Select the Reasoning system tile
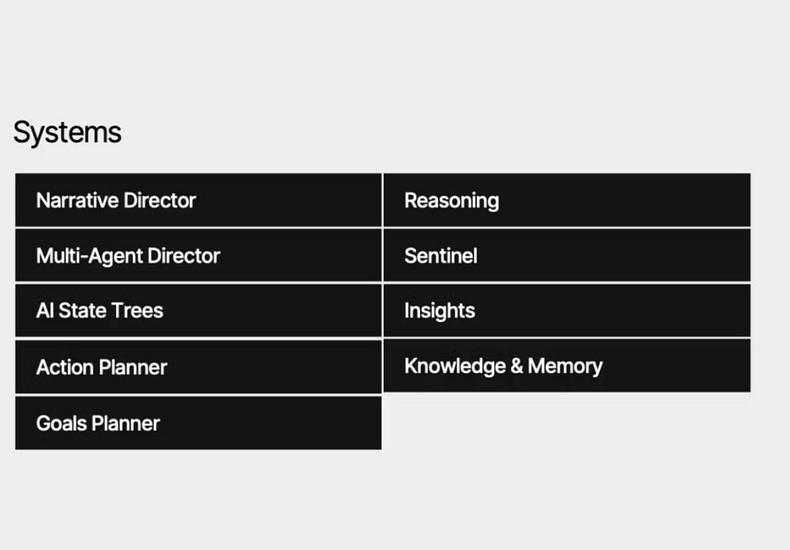Image resolution: width=790 pixels, height=550 pixels. (567, 200)
